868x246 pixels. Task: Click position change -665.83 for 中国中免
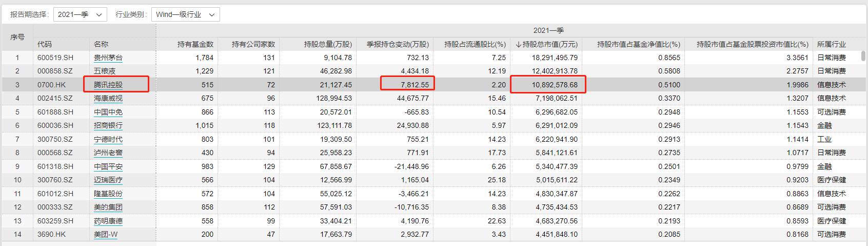click(x=417, y=112)
